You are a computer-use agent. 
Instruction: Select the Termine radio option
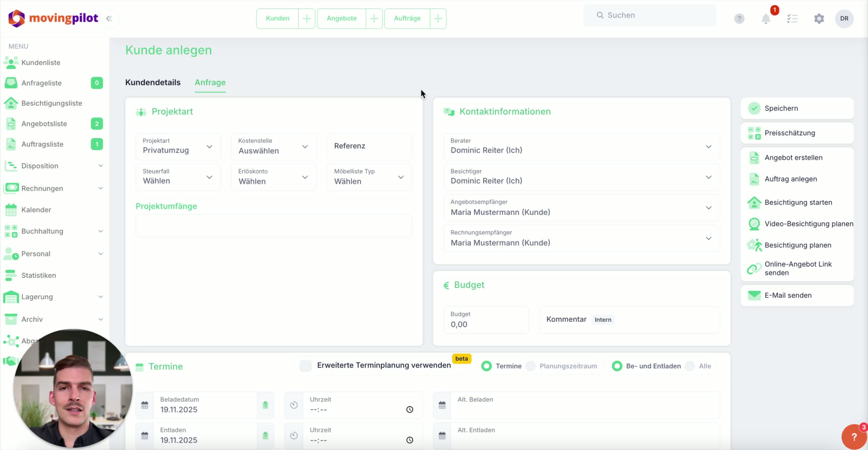click(486, 366)
